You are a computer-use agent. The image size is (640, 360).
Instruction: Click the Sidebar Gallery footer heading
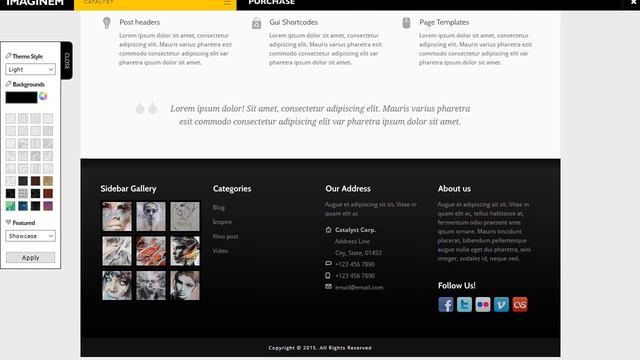pos(128,189)
